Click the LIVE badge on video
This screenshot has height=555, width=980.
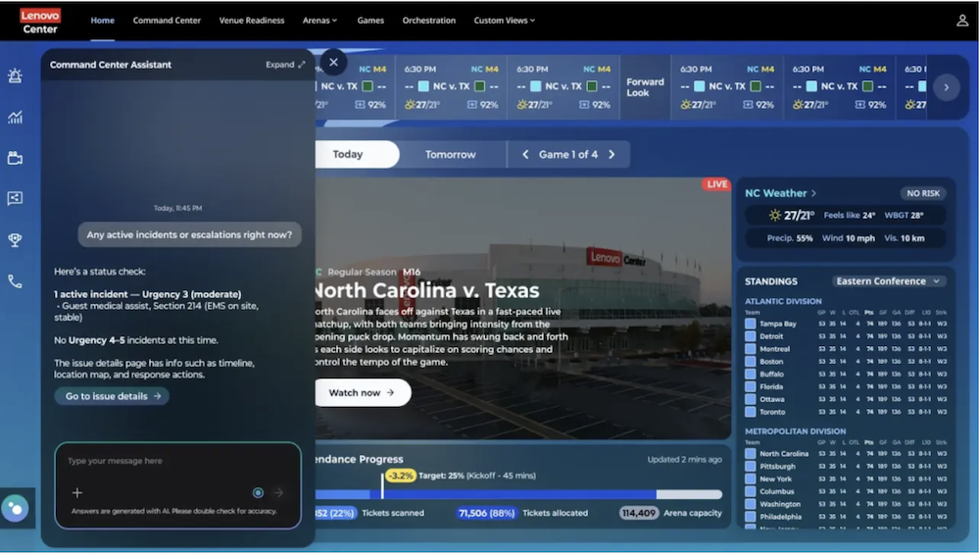click(x=716, y=184)
